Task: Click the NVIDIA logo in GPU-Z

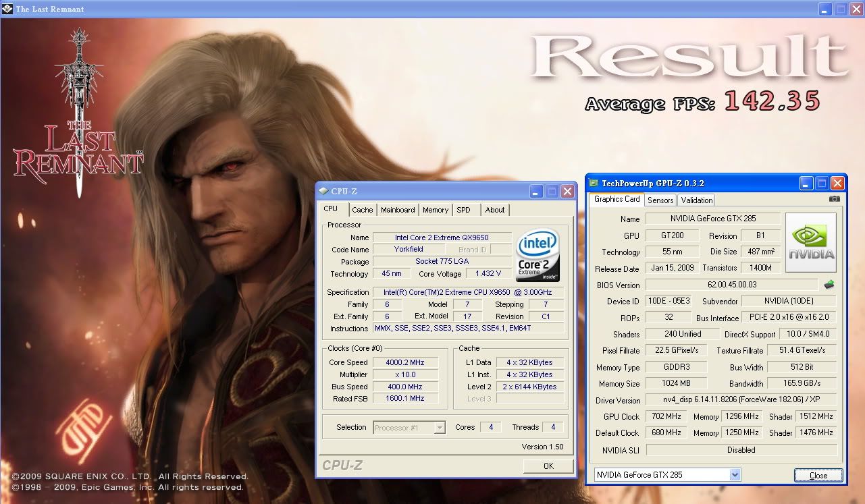Action: point(811,243)
